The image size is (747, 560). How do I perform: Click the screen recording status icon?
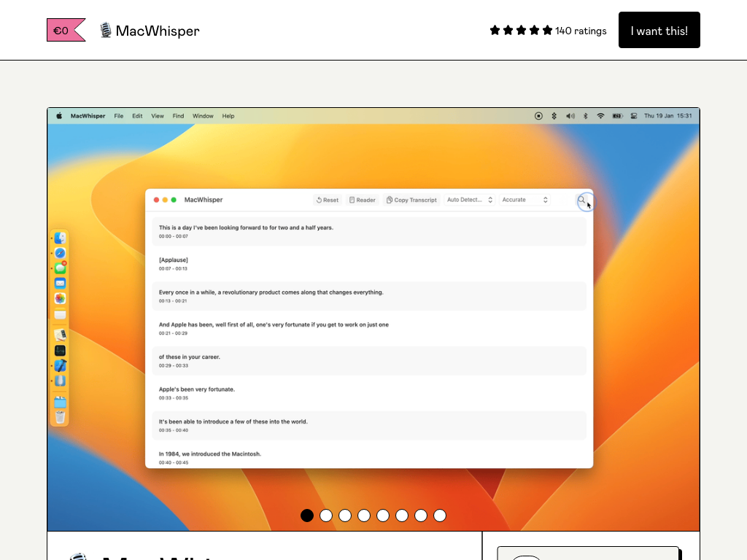pos(538,116)
